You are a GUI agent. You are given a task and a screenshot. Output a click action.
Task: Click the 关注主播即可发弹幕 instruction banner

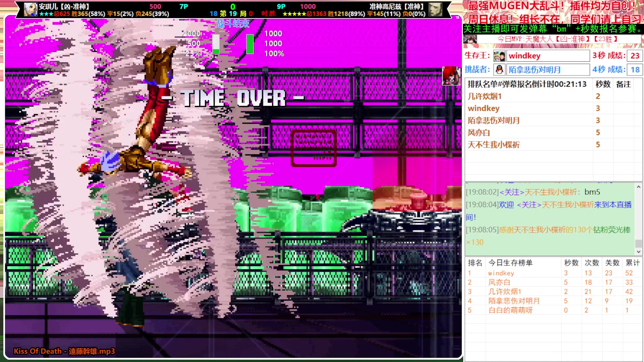click(553, 29)
